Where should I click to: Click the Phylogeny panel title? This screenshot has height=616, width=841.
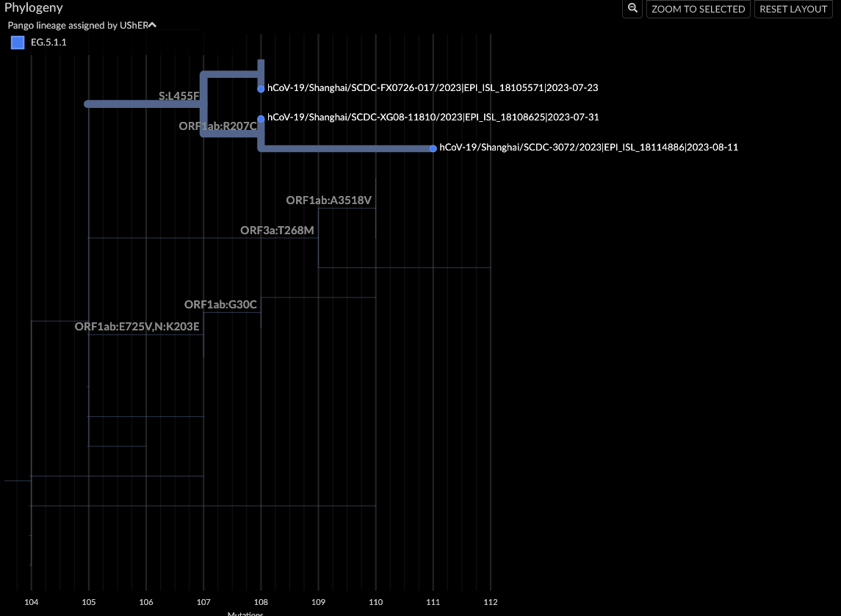tap(34, 8)
